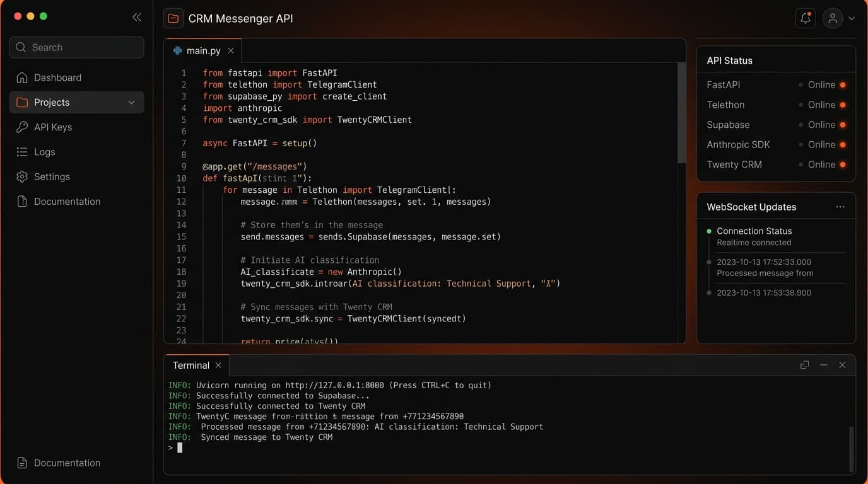
Task: Open the user account avatar icon
Action: coord(831,18)
